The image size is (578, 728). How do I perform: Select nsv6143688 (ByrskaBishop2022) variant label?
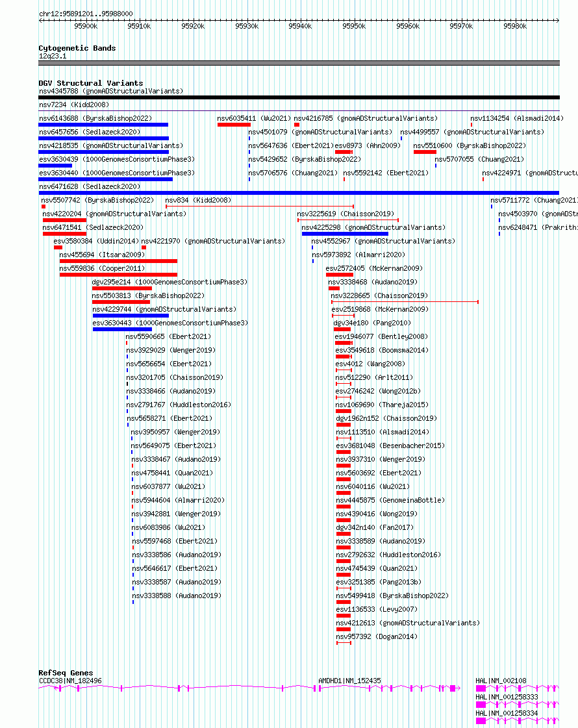[x=95, y=118]
